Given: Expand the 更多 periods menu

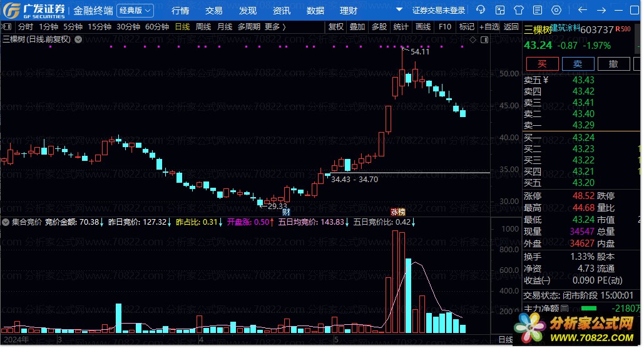Looking at the screenshot, I should (275, 27).
